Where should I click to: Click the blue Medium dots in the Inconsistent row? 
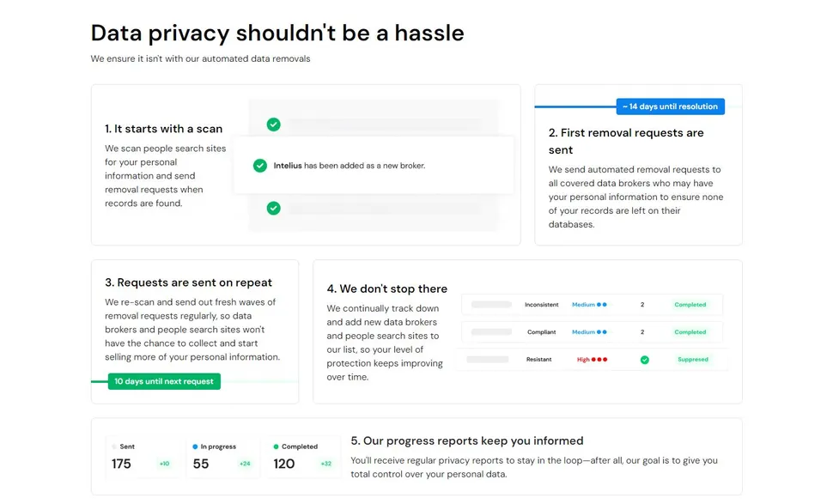pos(602,305)
